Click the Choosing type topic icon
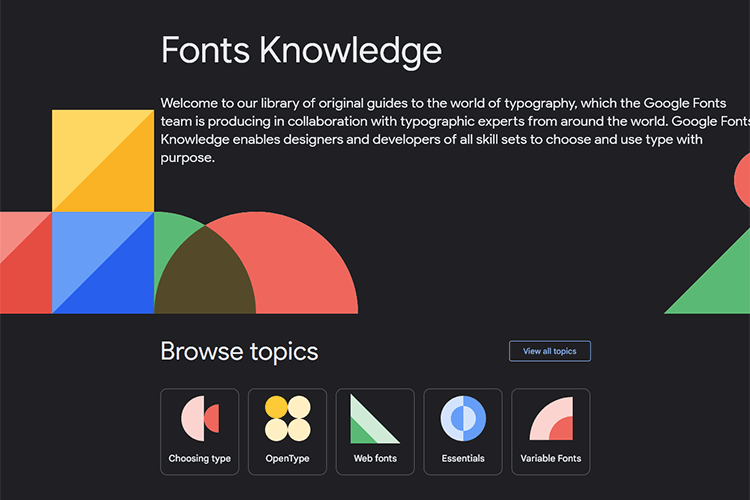This screenshot has height=500, width=750. [199, 418]
